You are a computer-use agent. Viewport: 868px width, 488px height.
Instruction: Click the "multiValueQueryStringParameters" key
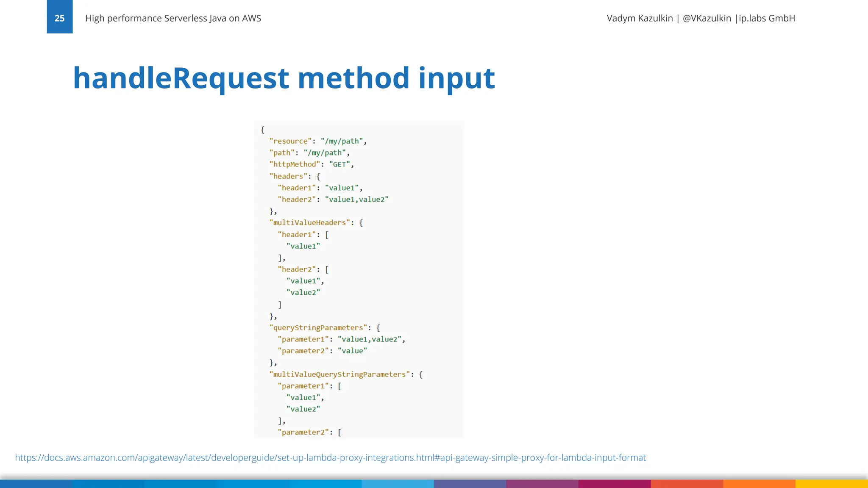click(339, 374)
